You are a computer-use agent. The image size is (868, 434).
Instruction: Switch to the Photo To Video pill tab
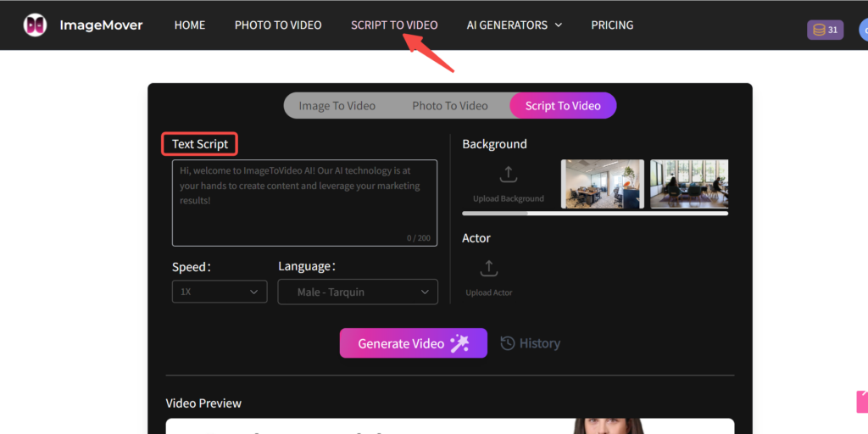pos(450,106)
